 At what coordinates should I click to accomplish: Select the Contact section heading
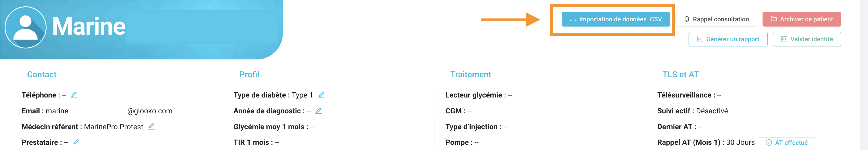(42, 74)
